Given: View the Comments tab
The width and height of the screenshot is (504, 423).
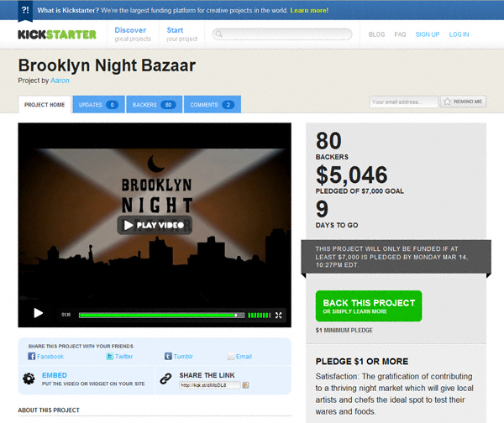Looking at the screenshot, I should point(213,104).
